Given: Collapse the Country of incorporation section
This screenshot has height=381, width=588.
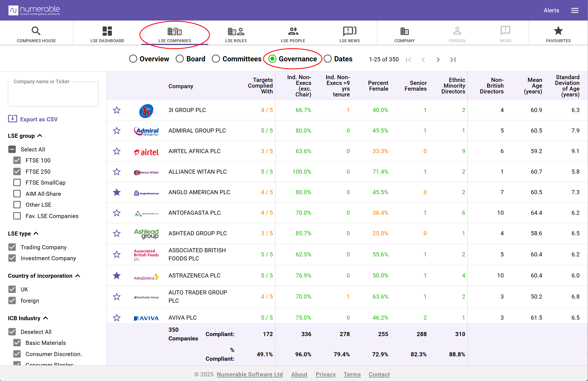Looking at the screenshot, I should pos(78,276).
